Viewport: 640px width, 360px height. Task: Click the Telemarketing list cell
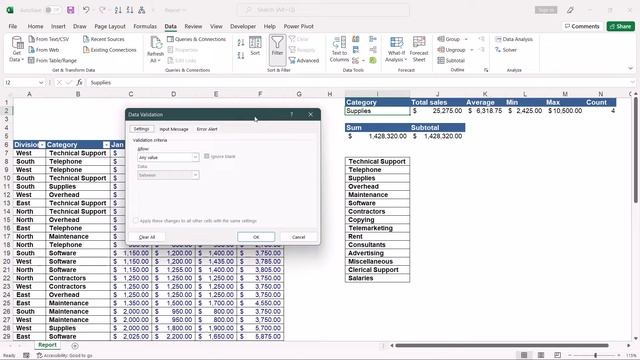point(377,228)
